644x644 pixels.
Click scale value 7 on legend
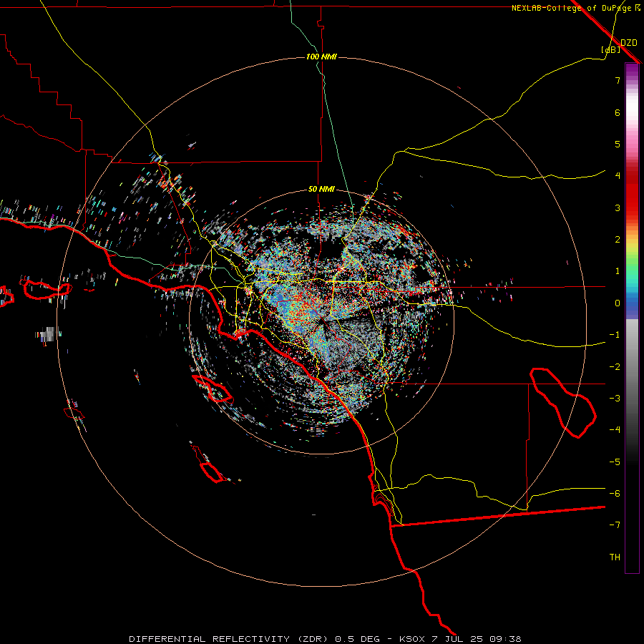pyautogui.click(x=618, y=80)
